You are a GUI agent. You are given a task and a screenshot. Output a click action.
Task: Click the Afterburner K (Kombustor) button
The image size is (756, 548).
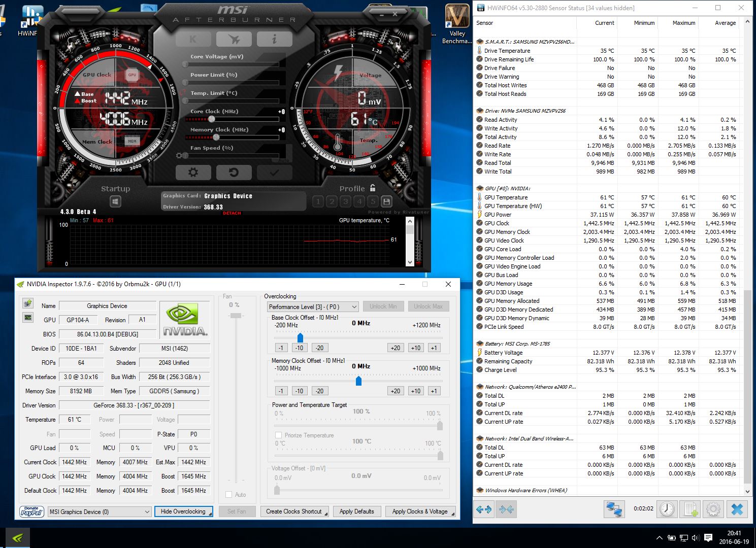coord(193,39)
